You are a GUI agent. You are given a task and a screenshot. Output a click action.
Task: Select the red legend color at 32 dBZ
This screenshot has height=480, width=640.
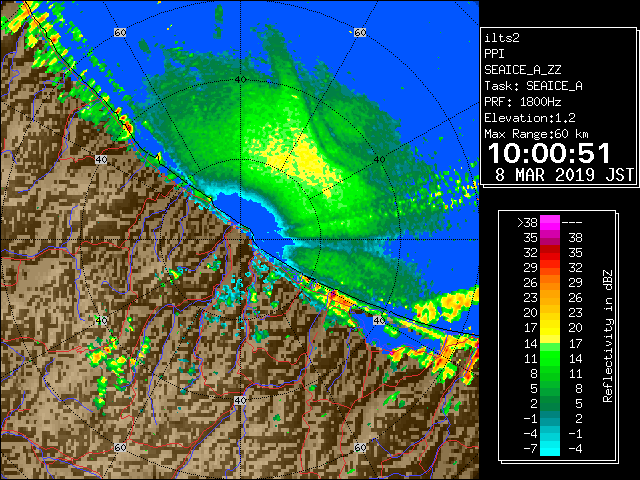pos(550,253)
